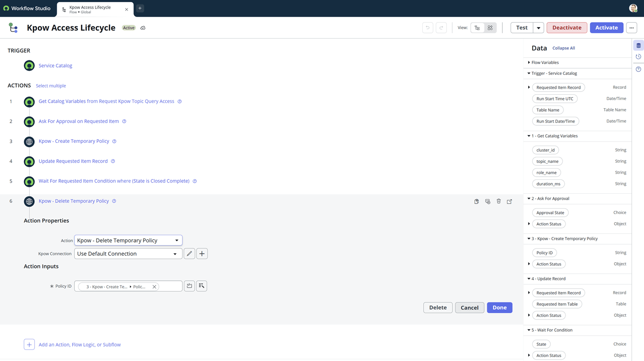
Task: Collapse 2 - Ask For Approval section
Action: pos(529,199)
